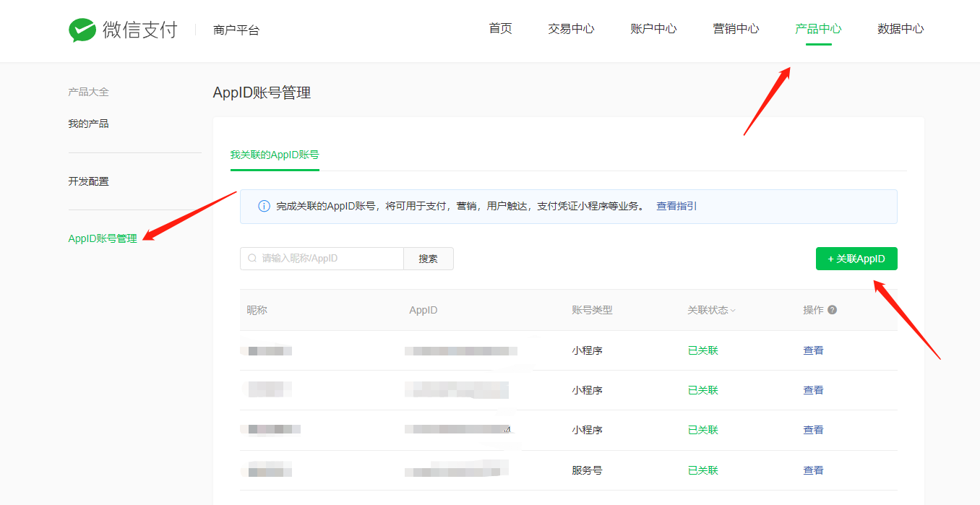Switch to 我关联的AppID账号 tab
This screenshot has height=505, width=980.
tap(275, 155)
